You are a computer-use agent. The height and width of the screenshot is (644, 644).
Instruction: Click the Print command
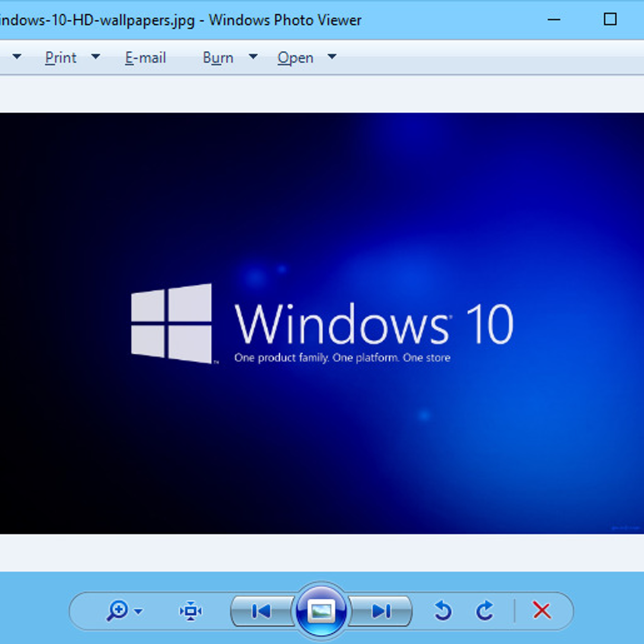click(60, 57)
